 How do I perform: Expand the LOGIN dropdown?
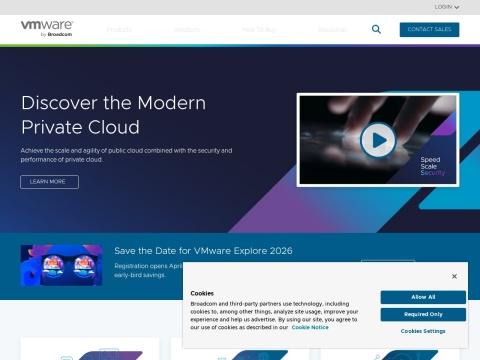coord(447,7)
